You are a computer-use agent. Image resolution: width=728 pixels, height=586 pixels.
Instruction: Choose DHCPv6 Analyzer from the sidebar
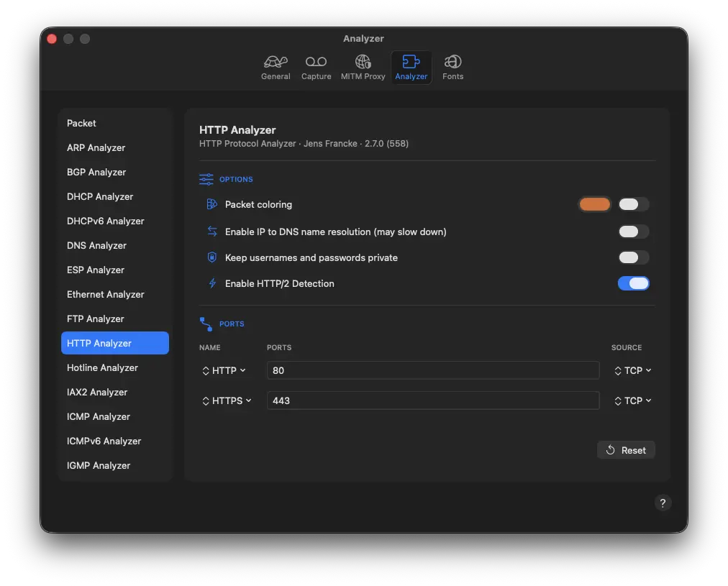coord(114,221)
